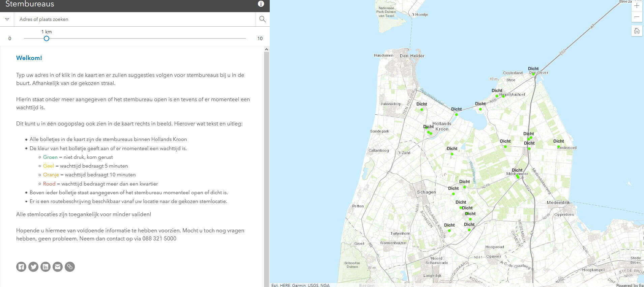Click 'Callantsoog' label on the map
Screen dimensions: 644x287
pyautogui.click(x=379, y=150)
